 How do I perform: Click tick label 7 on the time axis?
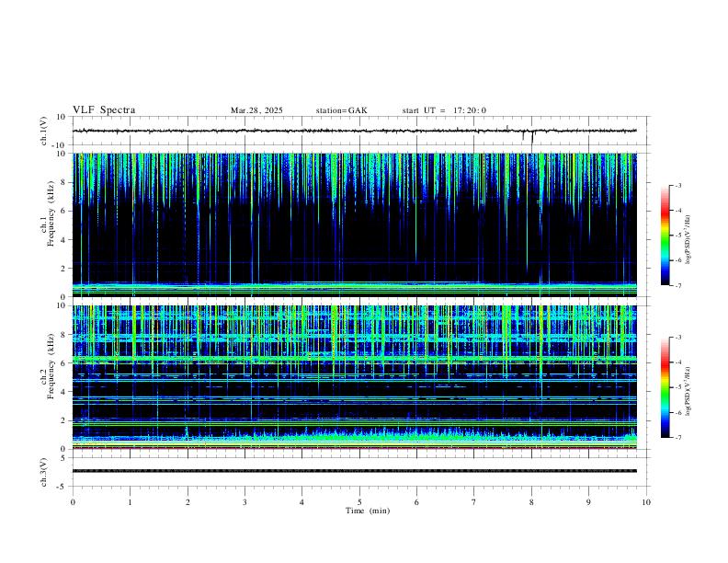pos(474,502)
